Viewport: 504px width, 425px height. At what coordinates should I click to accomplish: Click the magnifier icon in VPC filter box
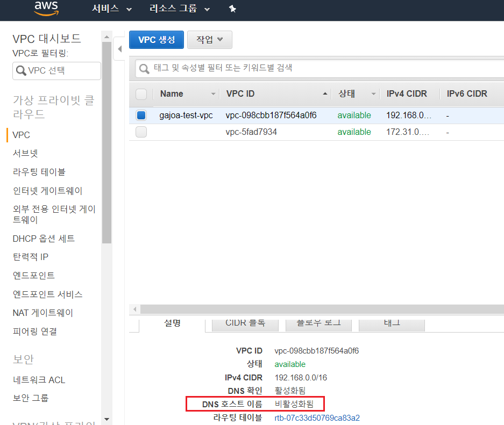click(21, 70)
